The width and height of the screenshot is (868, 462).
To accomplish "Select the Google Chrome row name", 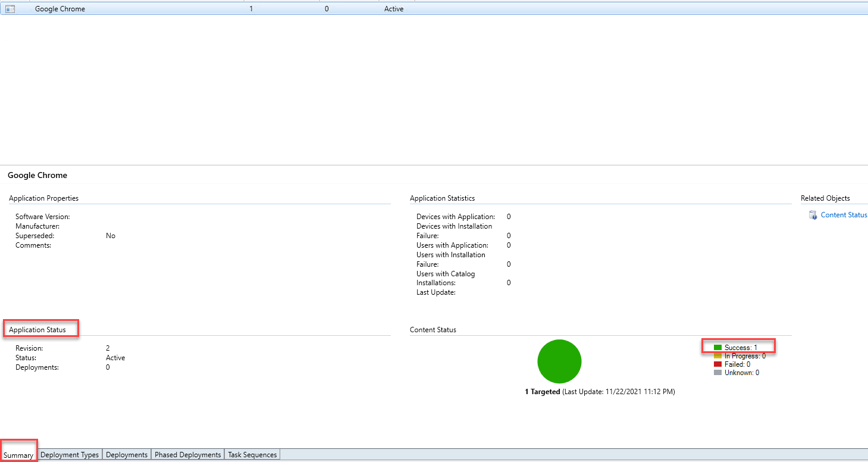I will (60, 9).
